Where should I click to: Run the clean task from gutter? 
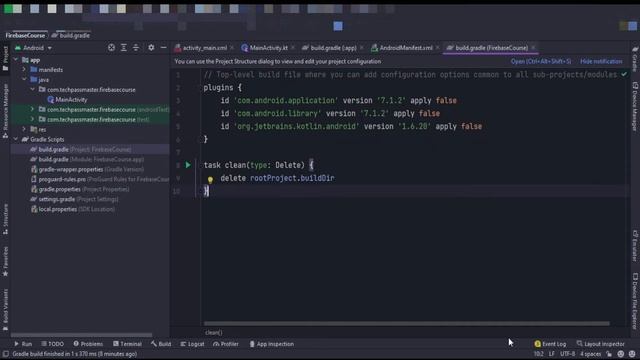point(188,165)
